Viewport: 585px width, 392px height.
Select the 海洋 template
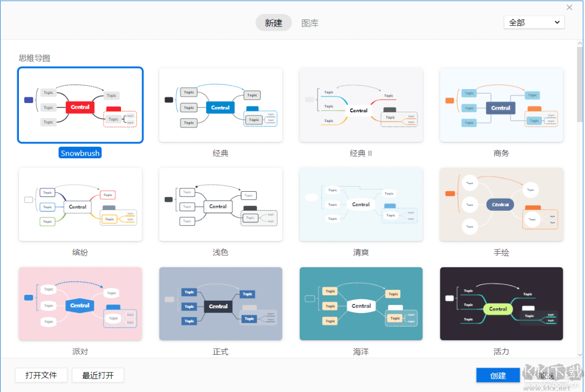(x=361, y=303)
